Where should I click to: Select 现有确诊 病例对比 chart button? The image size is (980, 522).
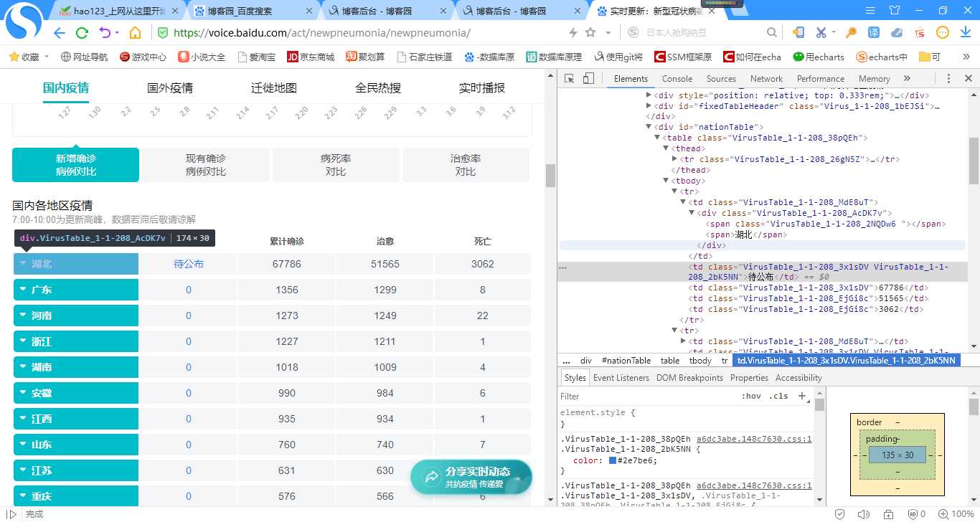(x=206, y=165)
